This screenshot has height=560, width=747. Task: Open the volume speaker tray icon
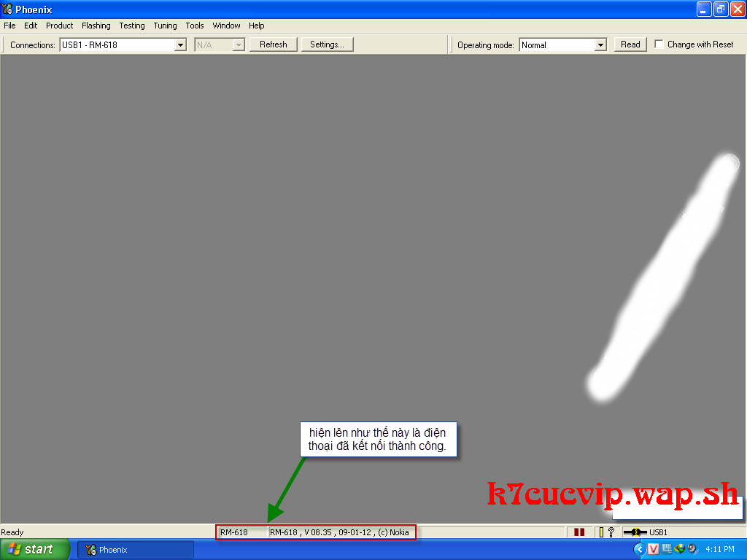[692, 549]
